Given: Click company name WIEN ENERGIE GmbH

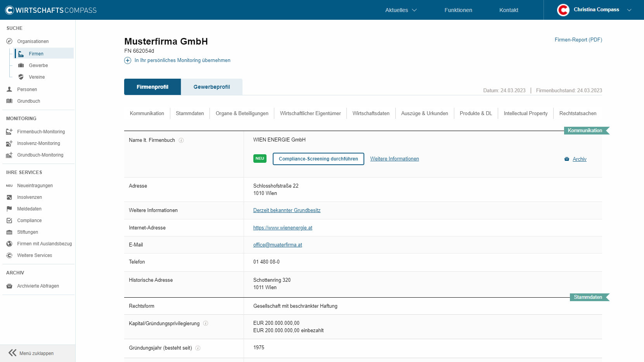Looking at the screenshot, I should coord(279,140).
